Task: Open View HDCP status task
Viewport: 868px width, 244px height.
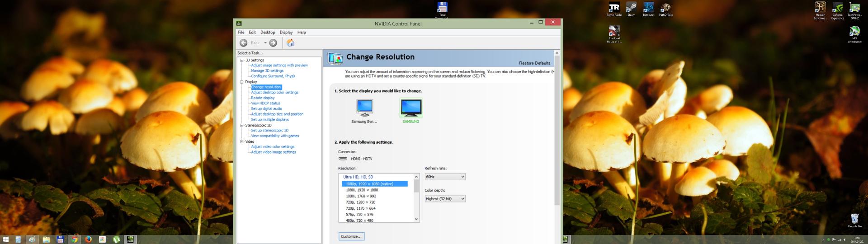Action: coord(265,103)
